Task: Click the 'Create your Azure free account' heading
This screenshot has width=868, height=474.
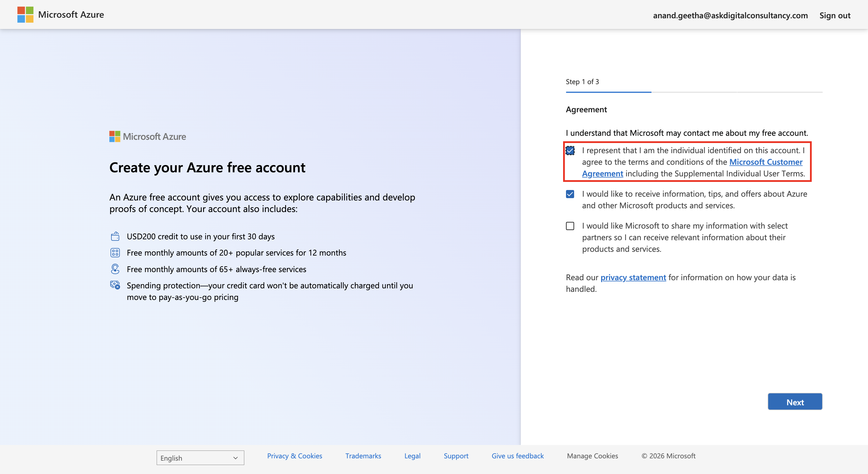Action: (x=207, y=167)
